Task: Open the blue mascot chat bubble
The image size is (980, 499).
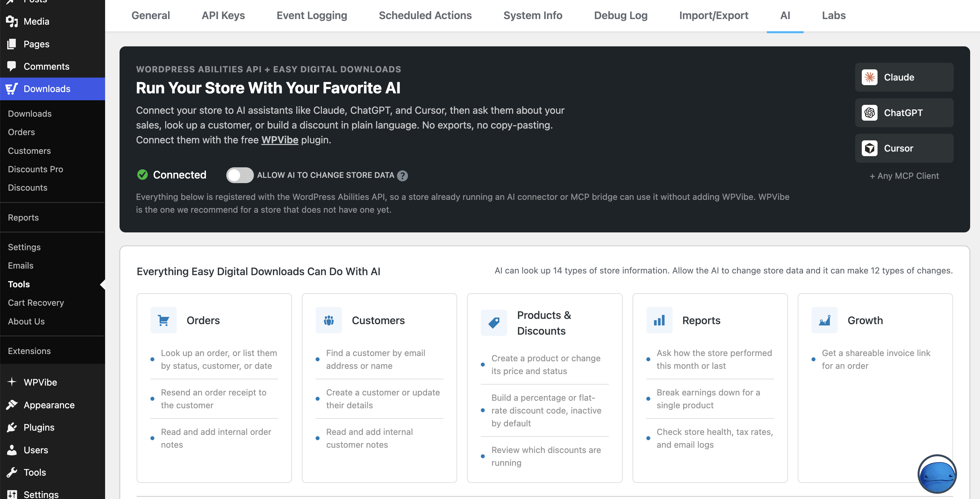Action: [x=937, y=474]
